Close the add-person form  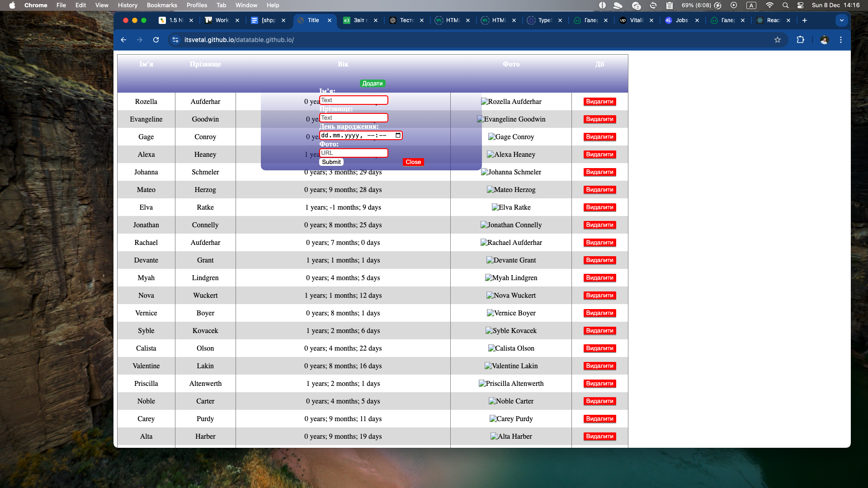pyautogui.click(x=413, y=162)
